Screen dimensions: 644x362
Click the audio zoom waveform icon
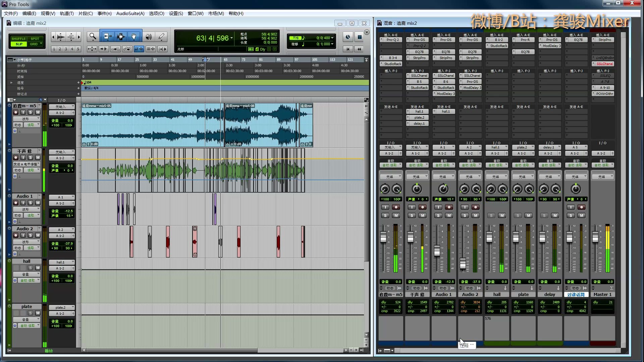(x=61, y=37)
